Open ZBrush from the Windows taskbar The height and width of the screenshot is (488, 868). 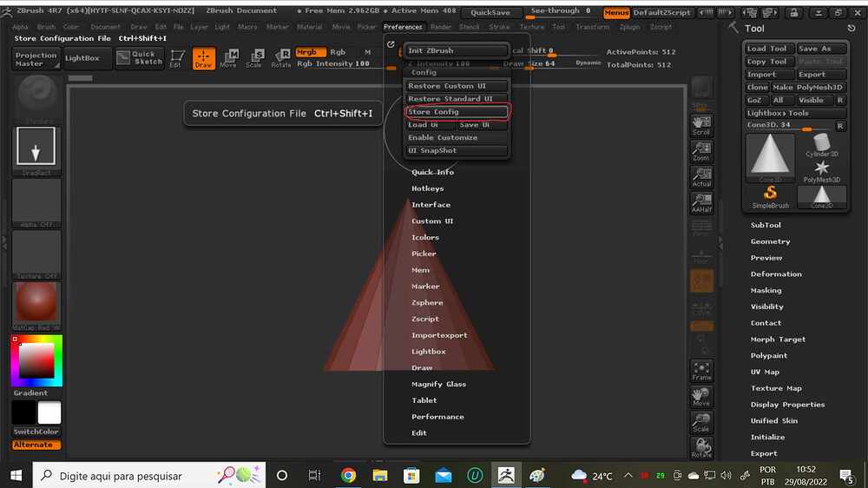coord(506,475)
